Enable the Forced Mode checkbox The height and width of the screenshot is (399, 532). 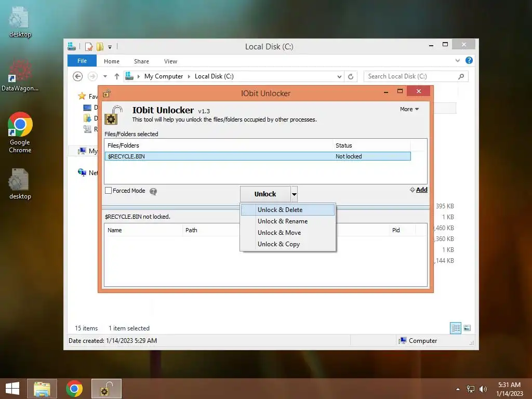coord(108,191)
